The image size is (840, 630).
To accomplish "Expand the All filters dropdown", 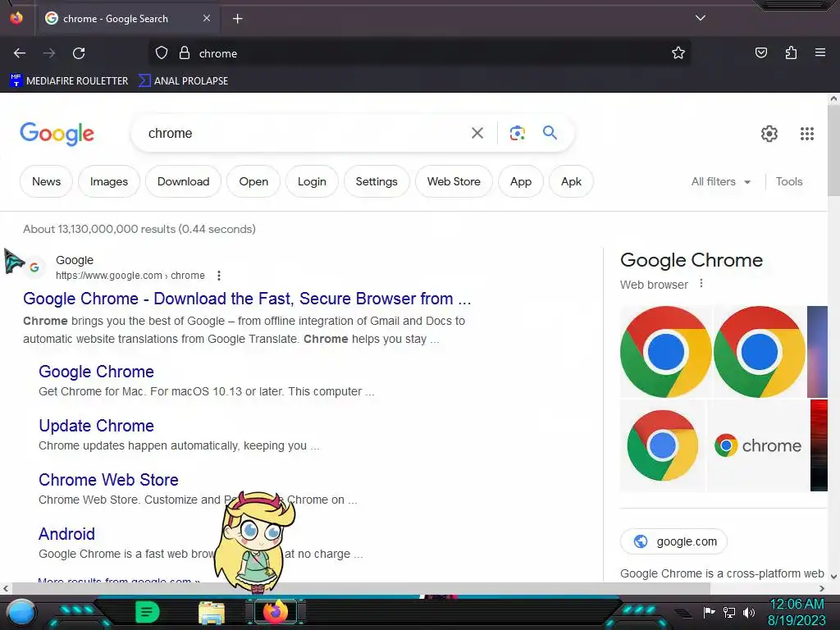I will [x=720, y=181].
